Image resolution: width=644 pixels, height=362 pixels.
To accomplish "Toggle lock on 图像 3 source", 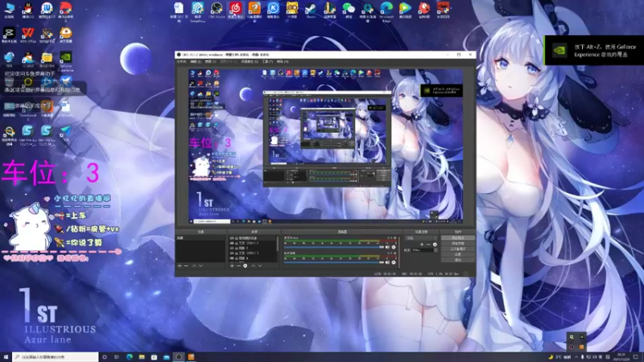I will [x=237, y=248].
